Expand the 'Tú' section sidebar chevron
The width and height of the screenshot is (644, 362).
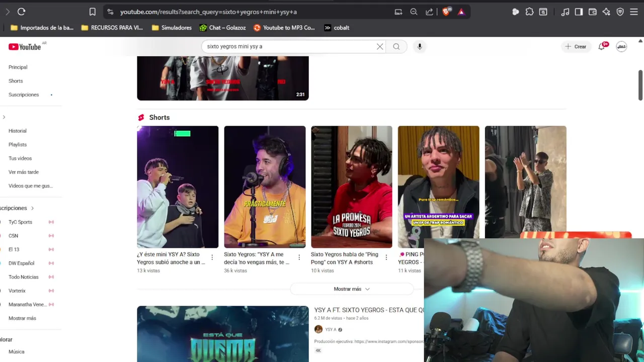pyautogui.click(x=4, y=117)
